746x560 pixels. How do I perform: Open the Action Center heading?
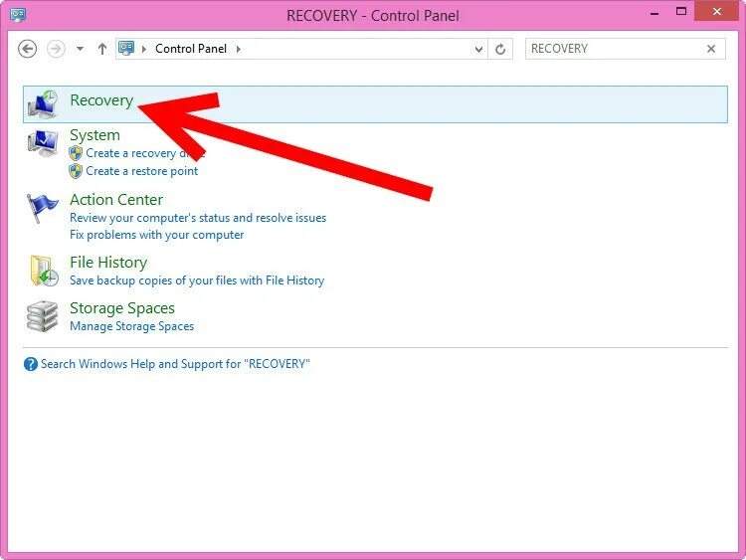pos(116,200)
